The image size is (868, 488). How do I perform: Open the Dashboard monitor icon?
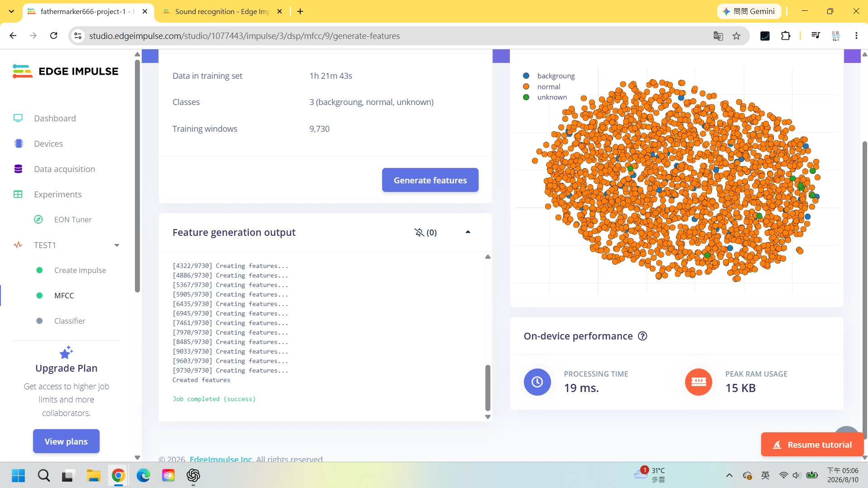pyautogui.click(x=18, y=118)
